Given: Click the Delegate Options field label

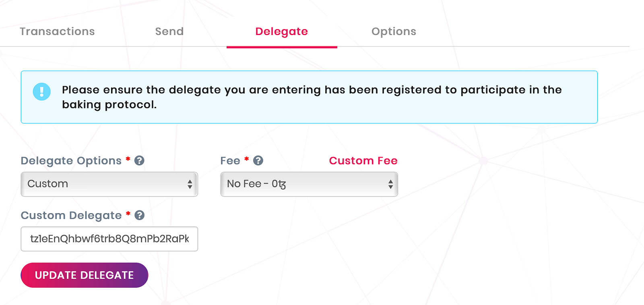Looking at the screenshot, I should click(71, 161).
